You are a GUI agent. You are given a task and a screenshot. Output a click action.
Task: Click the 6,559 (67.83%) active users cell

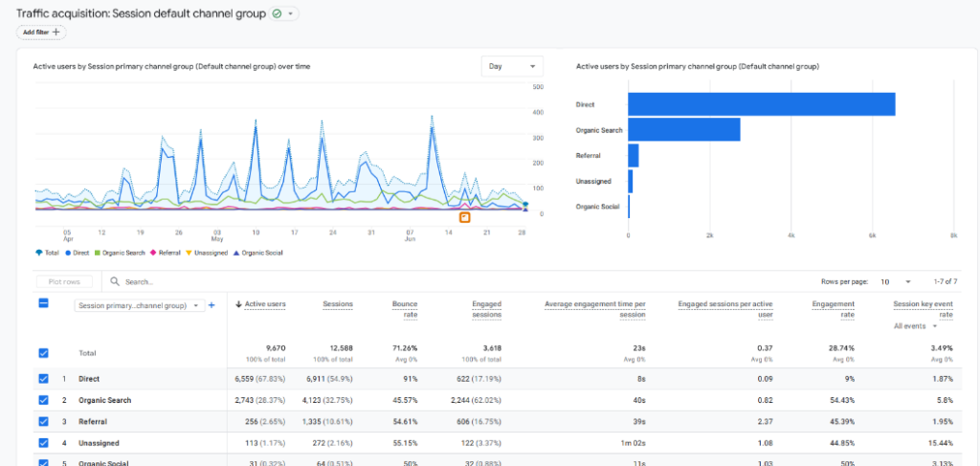tap(260, 379)
